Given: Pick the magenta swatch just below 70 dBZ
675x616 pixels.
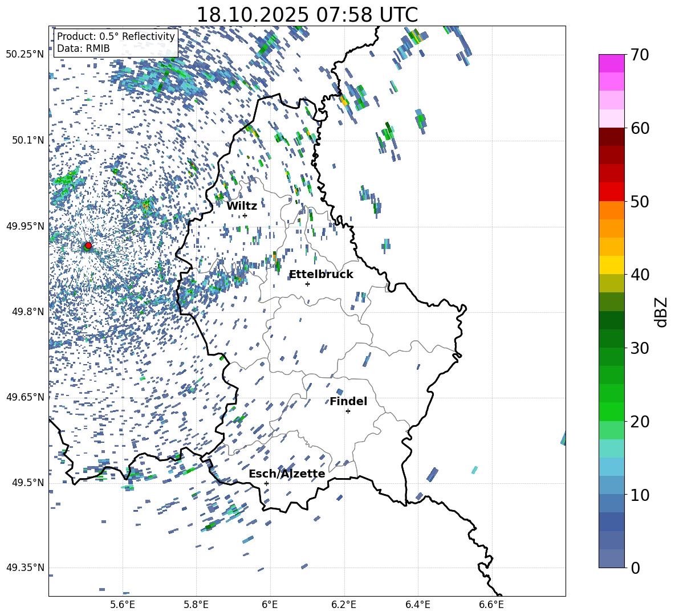Looking at the screenshot, I should [x=611, y=63].
